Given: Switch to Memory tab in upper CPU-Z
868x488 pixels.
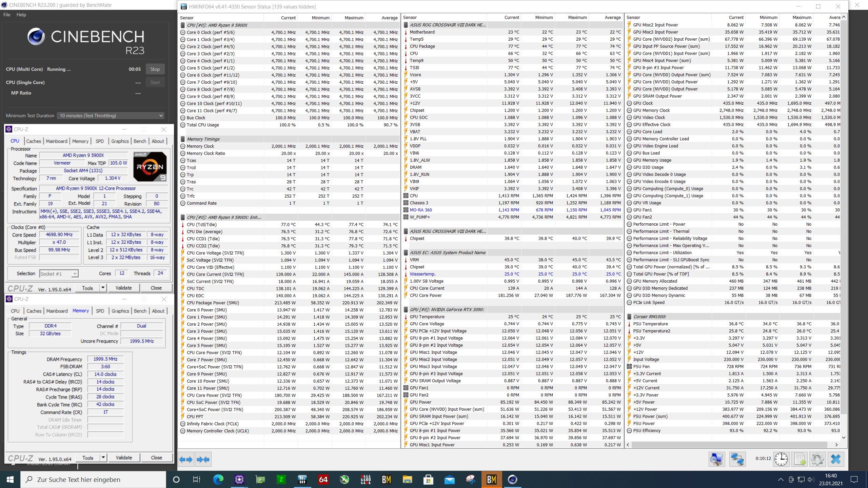Looking at the screenshot, I should coord(80,141).
